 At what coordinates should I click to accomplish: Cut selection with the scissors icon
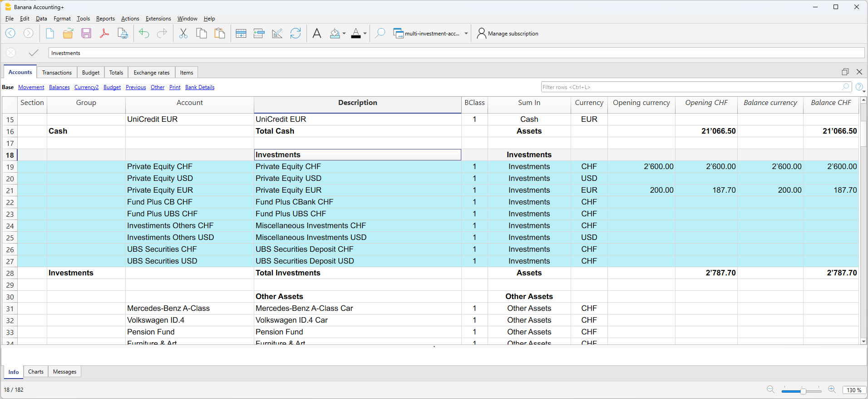tap(183, 33)
